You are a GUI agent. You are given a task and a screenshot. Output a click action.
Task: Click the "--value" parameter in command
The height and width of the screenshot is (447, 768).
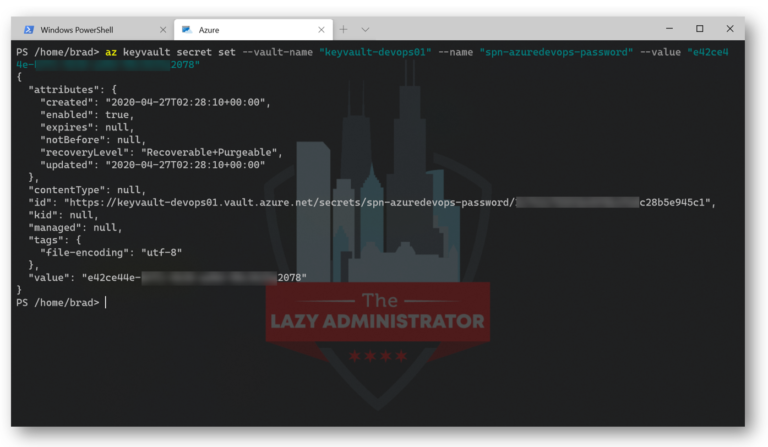[x=660, y=52]
